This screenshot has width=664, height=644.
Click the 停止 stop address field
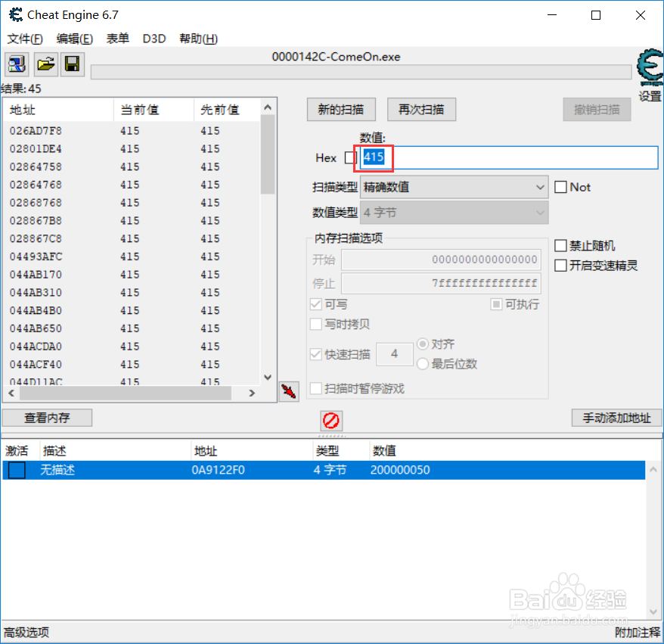tap(441, 283)
